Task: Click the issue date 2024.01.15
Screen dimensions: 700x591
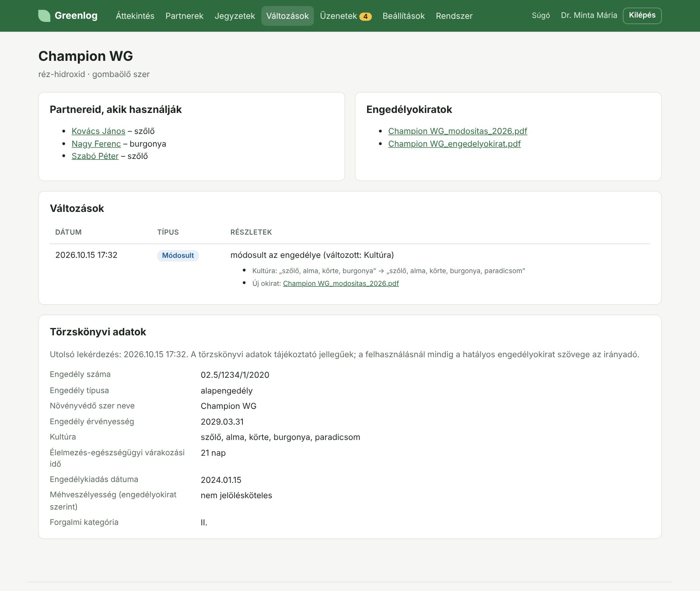Action: [221, 480]
